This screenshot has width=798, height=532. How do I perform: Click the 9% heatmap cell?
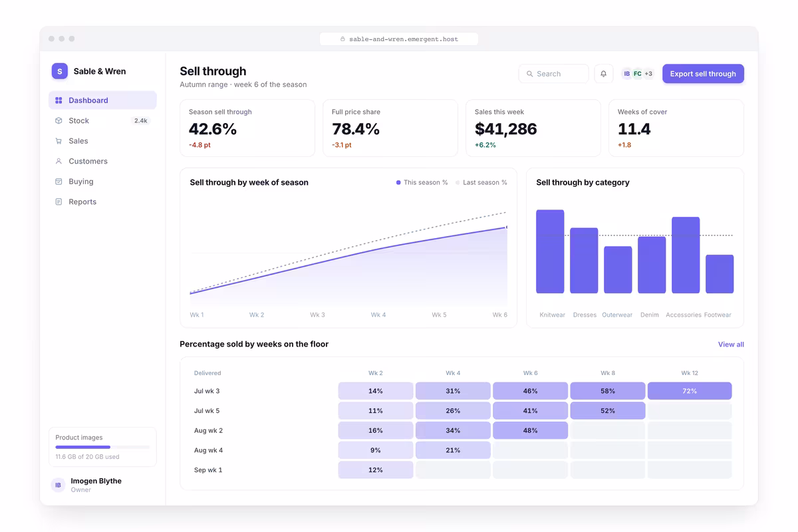pyautogui.click(x=376, y=450)
